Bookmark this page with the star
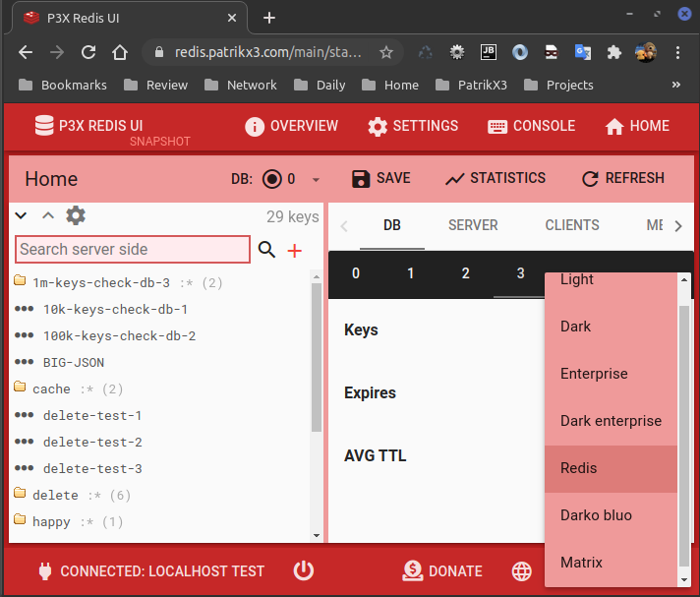The image size is (700, 597). coord(386,53)
